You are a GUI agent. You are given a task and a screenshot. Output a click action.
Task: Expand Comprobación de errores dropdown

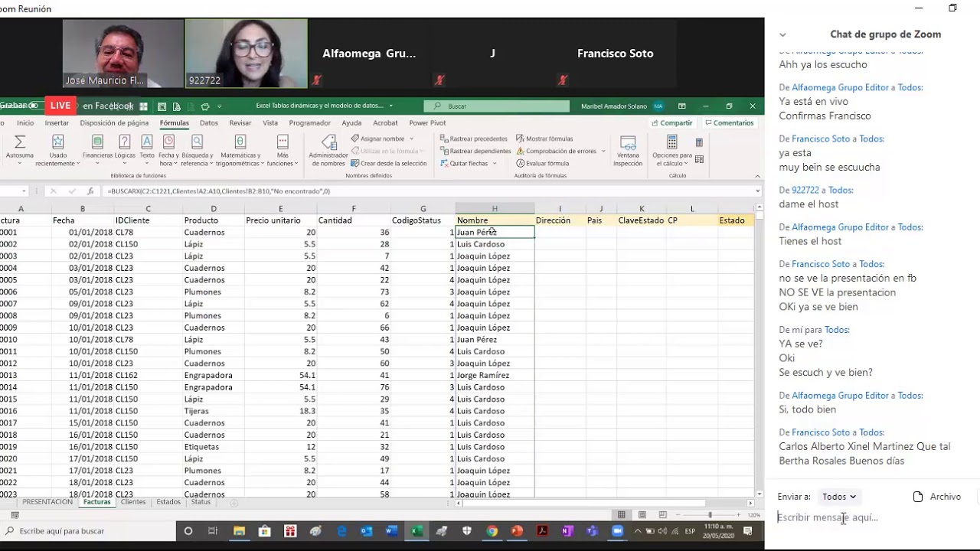pyautogui.click(x=603, y=151)
